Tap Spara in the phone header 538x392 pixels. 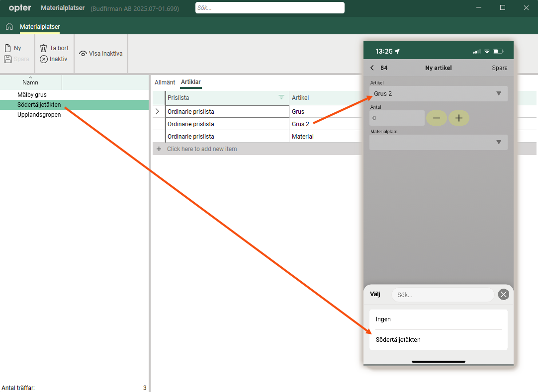point(499,68)
